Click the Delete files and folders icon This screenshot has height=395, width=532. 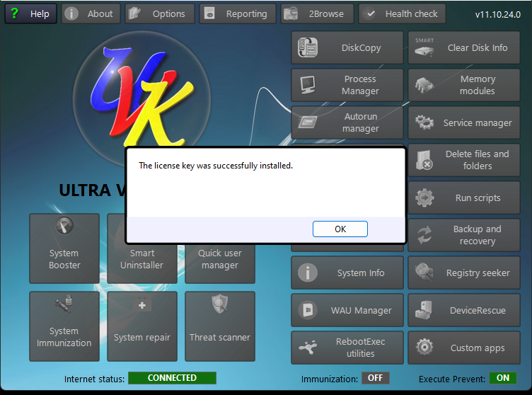pos(424,160)
